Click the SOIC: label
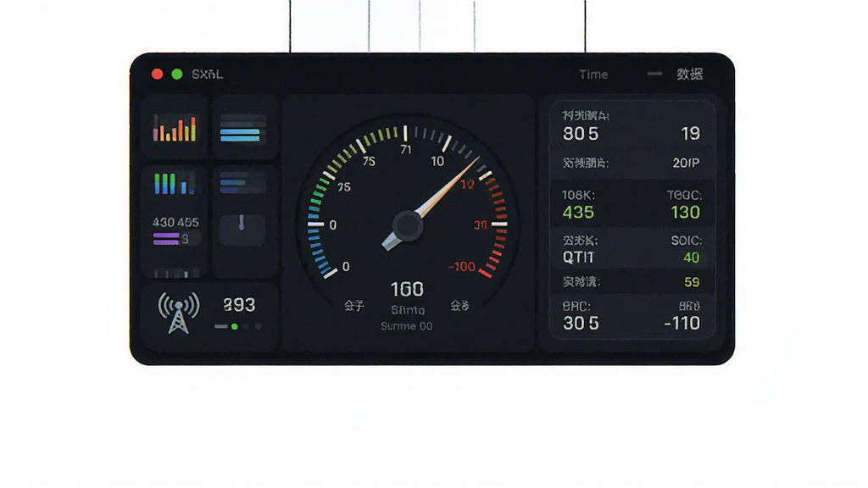This screenshot has height=488, width=868. [687, 241]
